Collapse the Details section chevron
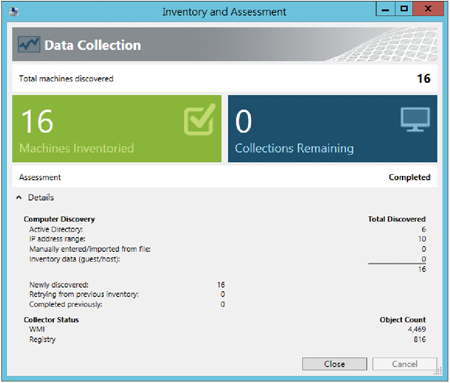Image resolution: width=450 pixels, height=383 pixels. click(19, 198)
